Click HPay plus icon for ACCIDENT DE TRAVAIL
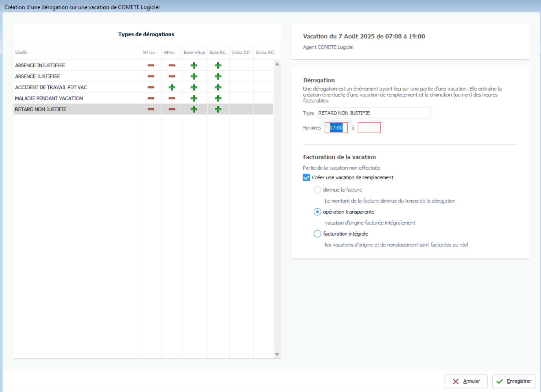 point(171,87)
